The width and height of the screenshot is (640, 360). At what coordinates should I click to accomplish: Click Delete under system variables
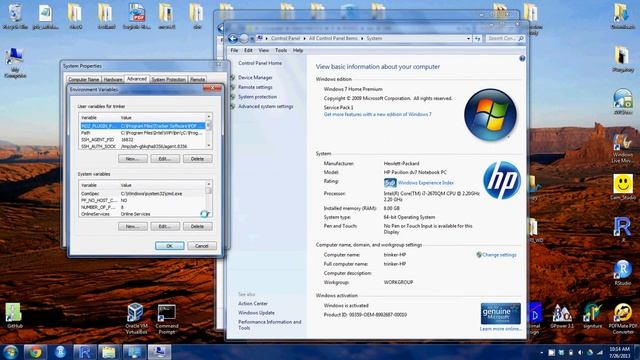[197, 226]
